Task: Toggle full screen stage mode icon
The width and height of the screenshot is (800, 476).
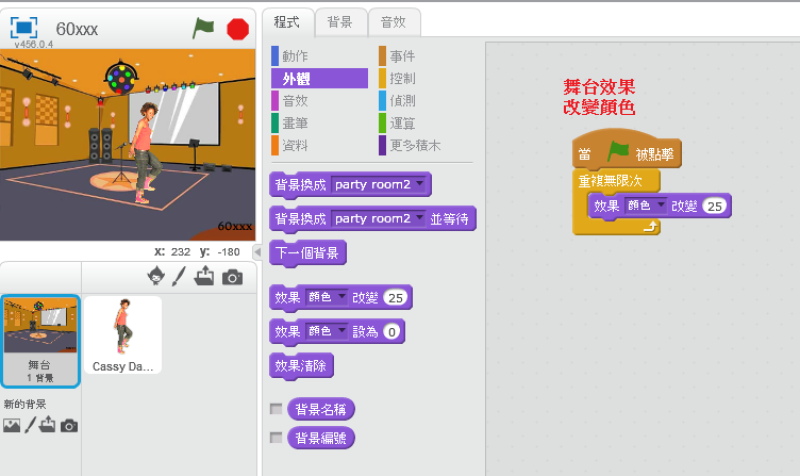Action: (x=24, y=28)
